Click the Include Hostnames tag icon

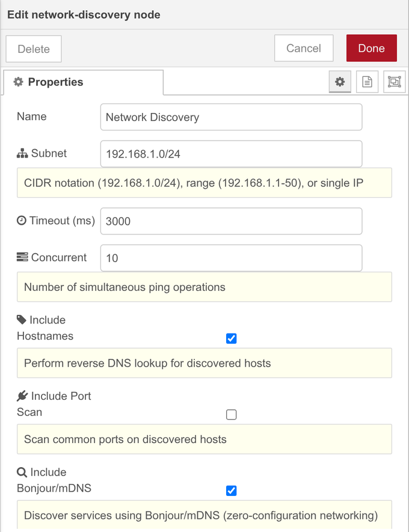[x=22, y=320]
